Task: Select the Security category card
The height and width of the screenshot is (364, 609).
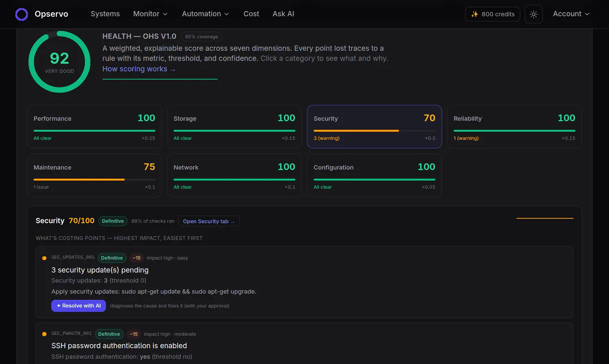Action: [x=375, y=126]
